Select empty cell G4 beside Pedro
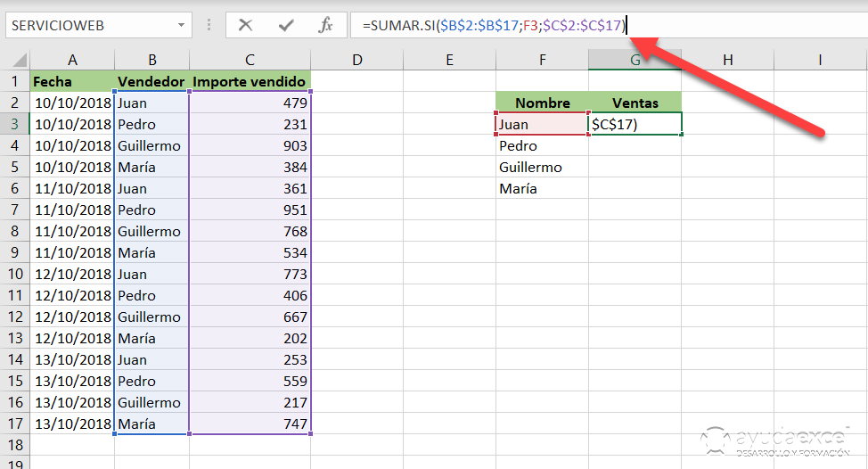This screenshot has height=469, width=868. pos(635,145)
